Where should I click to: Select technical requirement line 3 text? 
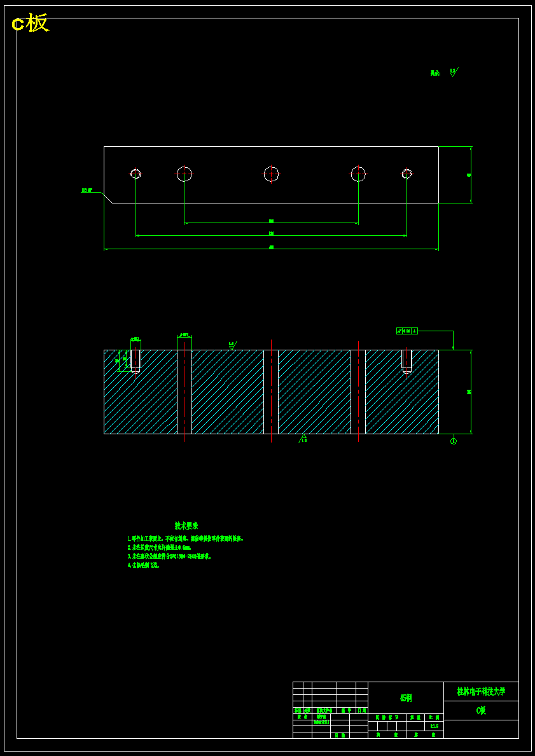click(x=169, y=556)
